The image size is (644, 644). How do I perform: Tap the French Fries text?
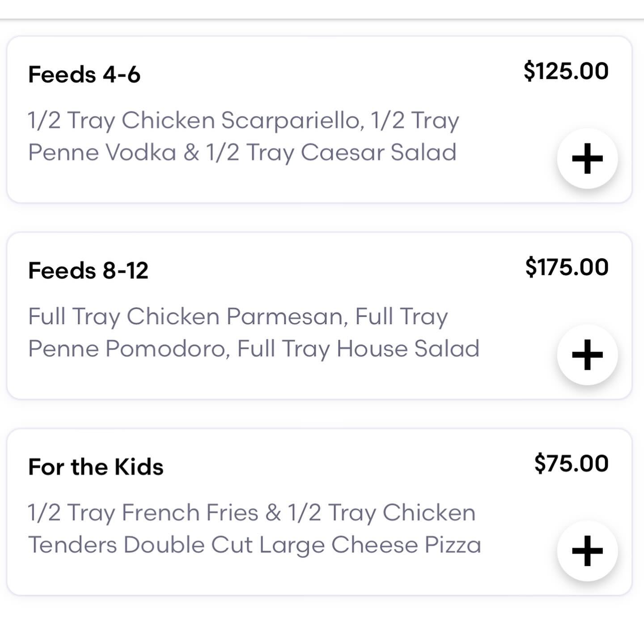(x=190, y=513)
